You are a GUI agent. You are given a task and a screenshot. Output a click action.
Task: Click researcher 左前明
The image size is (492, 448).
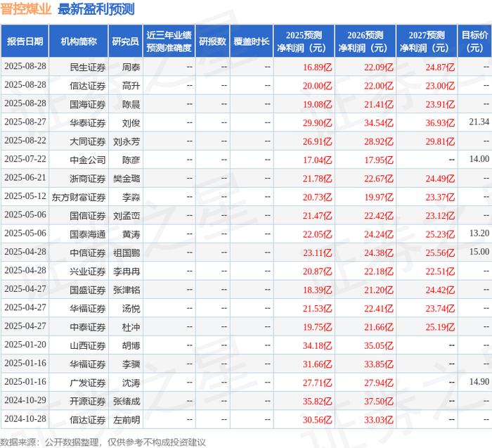point(127,420)
